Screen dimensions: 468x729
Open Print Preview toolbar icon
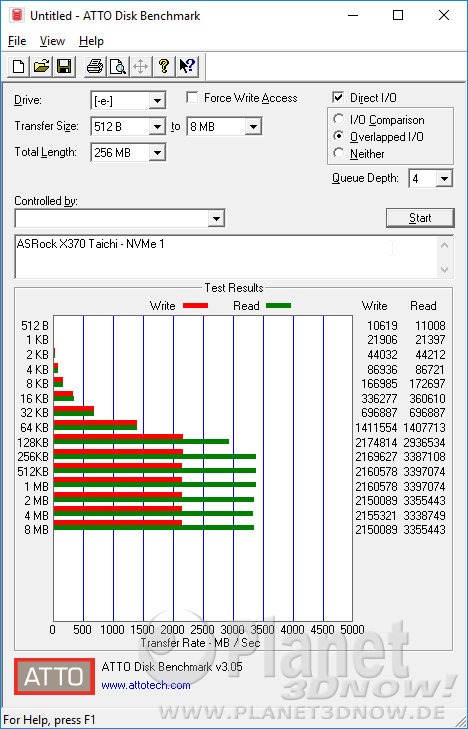(118, 66)
